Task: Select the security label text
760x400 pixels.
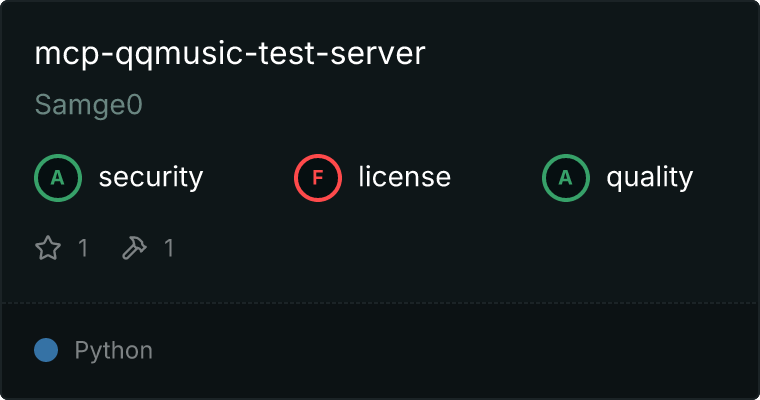Action: click(151, 178)
